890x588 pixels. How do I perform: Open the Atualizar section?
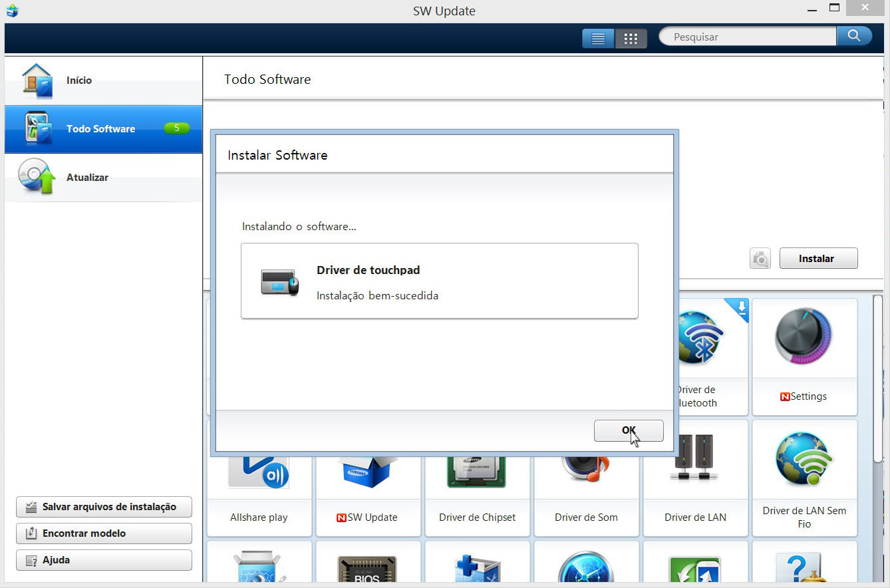103,178
